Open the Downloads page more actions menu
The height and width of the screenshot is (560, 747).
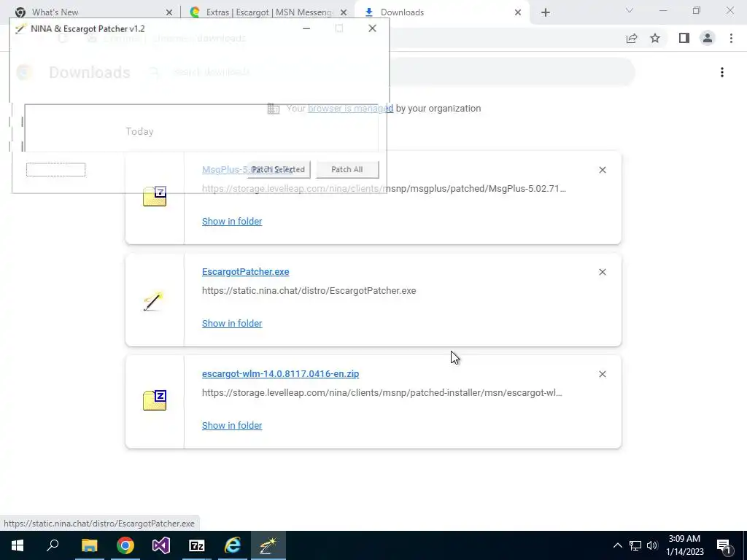(x=722, y=72)
